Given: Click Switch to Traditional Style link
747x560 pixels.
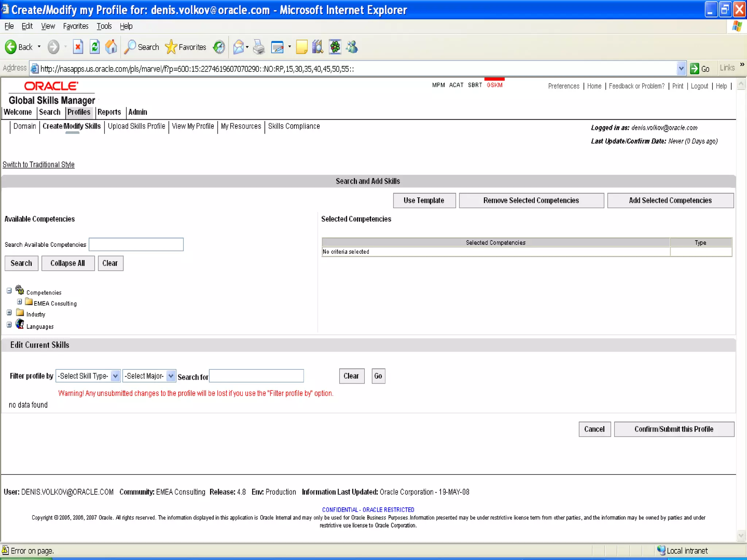Looking at the screenshot, I should [39, 165].
